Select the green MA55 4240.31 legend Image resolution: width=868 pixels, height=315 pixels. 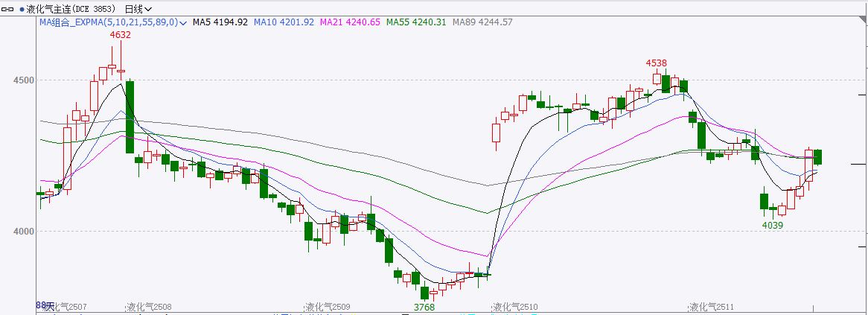pos(416,22)
